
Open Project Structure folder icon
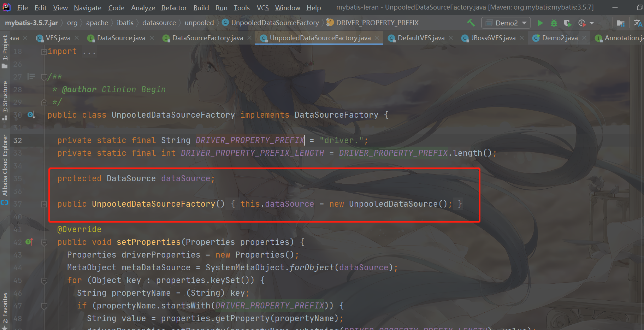(621, 23)
